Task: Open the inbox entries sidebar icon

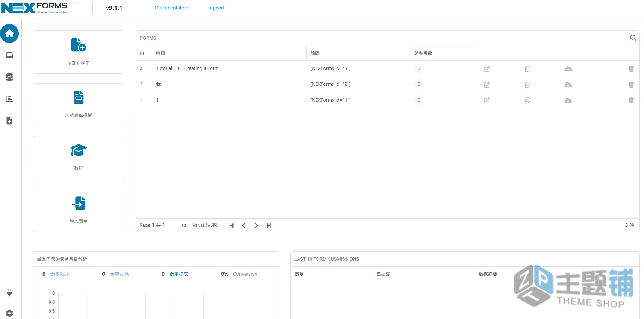Action: 9,55
